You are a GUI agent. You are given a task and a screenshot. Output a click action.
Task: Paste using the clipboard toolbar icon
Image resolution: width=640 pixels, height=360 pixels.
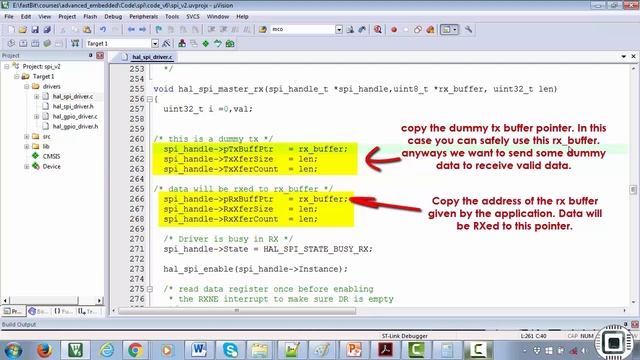point(87,29)
